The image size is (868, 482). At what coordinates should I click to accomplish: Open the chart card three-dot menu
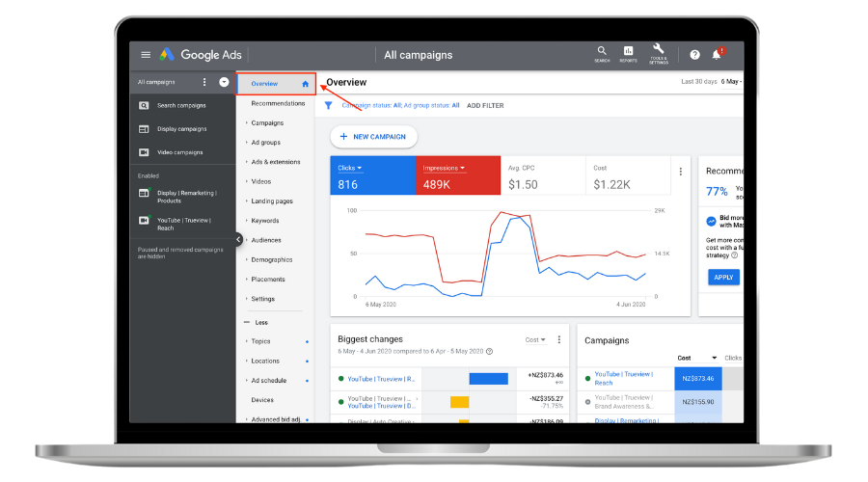point(680,172)
